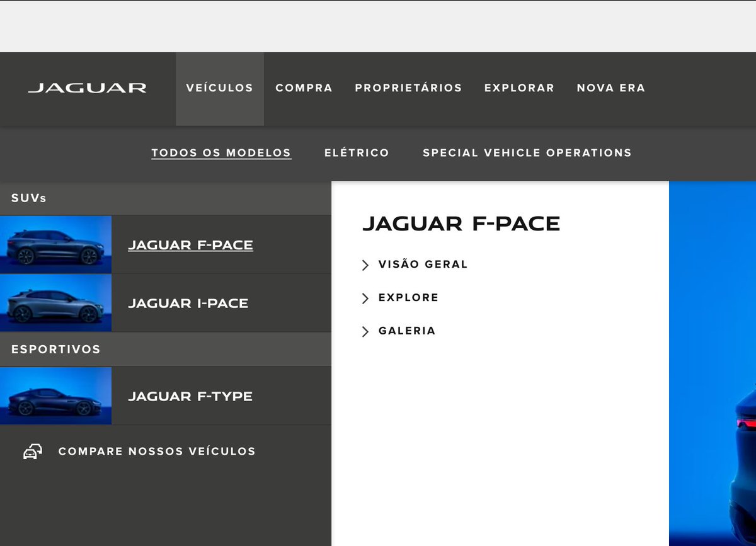Click the chevron next to Visão Geral

click(365, 265)
